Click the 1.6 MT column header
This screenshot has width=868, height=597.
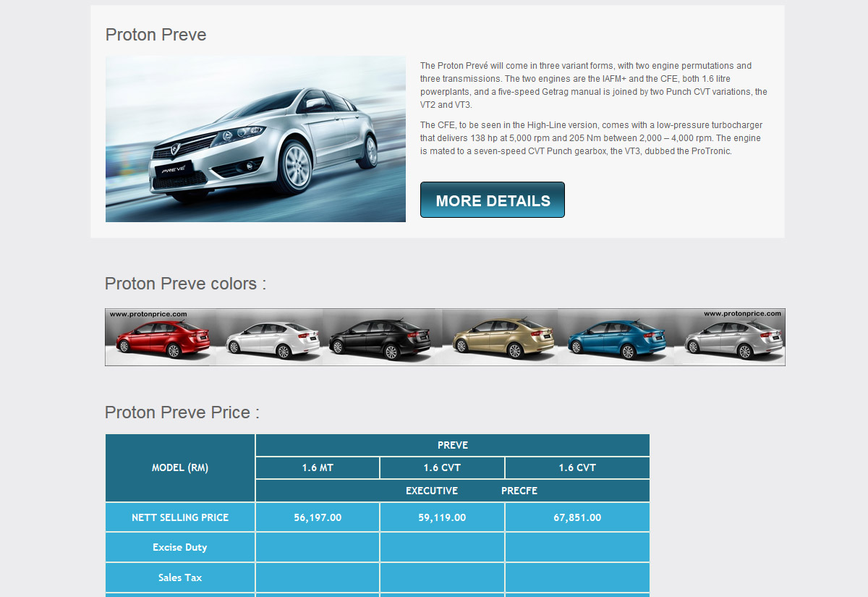click(318, 467)
